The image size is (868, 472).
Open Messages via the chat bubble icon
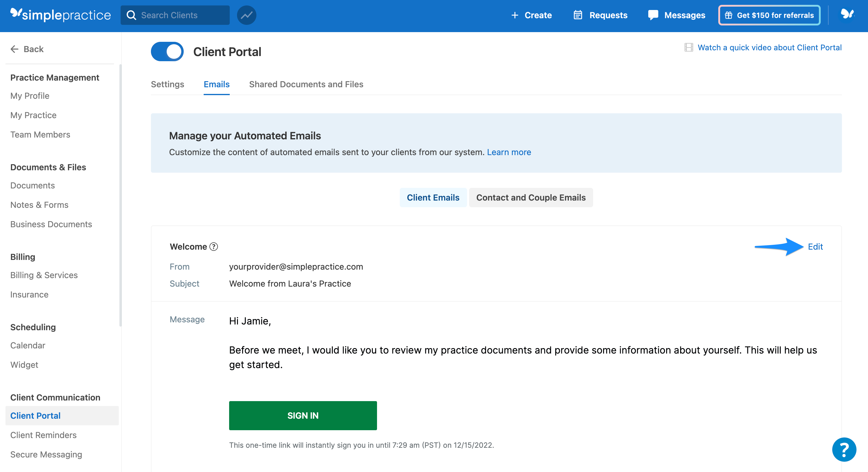click(653, 15)
